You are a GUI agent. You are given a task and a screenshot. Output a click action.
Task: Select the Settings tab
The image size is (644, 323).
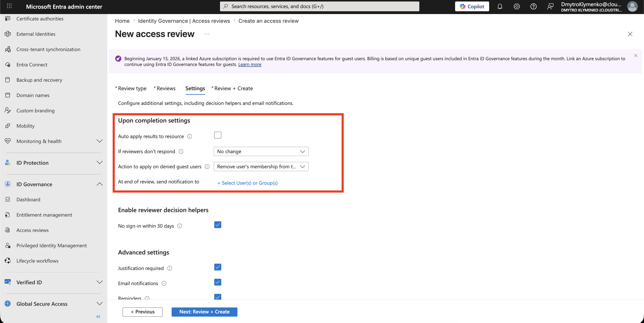pyautogui.click(x=195, y=89)
